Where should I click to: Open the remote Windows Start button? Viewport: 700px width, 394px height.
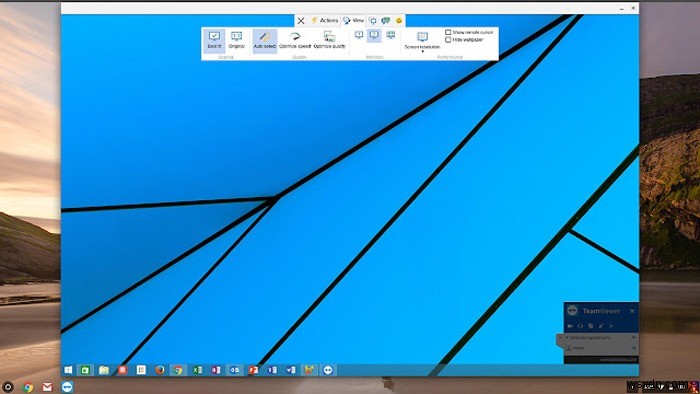[68, 370]
